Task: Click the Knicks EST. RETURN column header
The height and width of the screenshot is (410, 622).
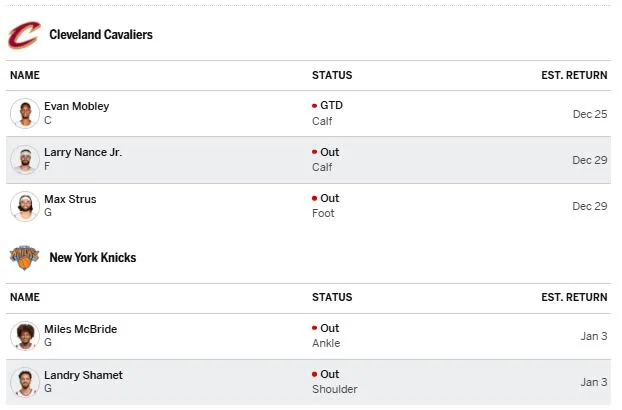Action: point(574,297)
